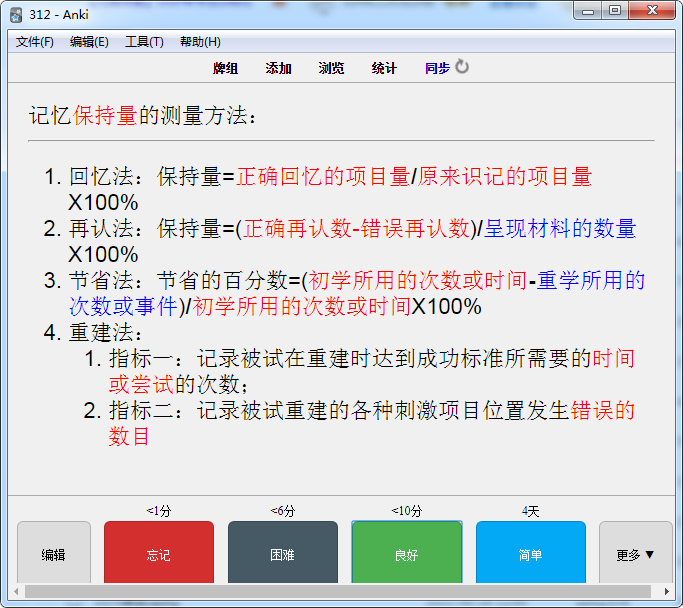The image size is (683, 608).
Task: Click the window title 312 - Anki
Action: pyautogui.click(x=59, y=15)
